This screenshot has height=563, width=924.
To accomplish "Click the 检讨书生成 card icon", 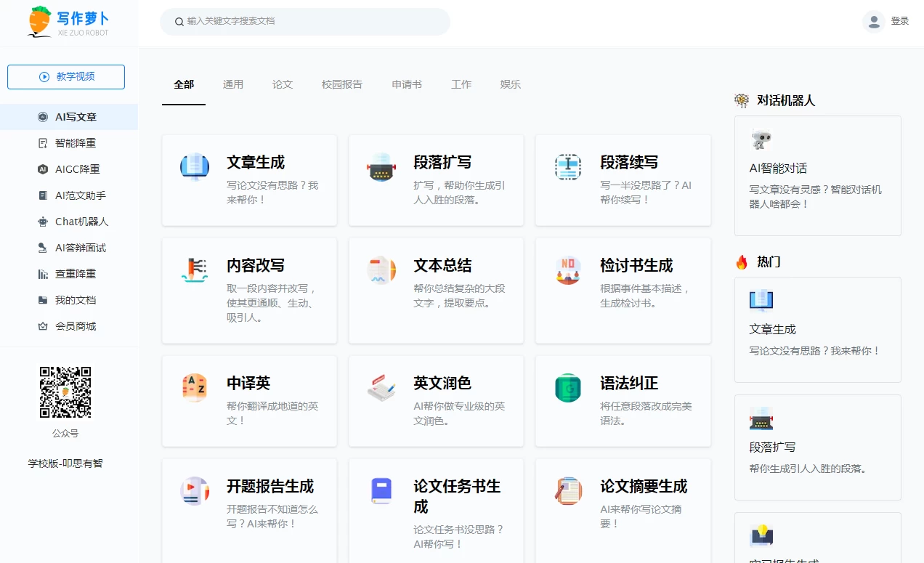I will click(568, 270).
